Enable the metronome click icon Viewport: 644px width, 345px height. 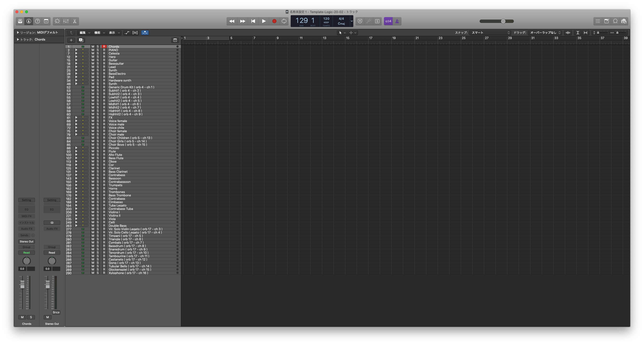[397, 21]
